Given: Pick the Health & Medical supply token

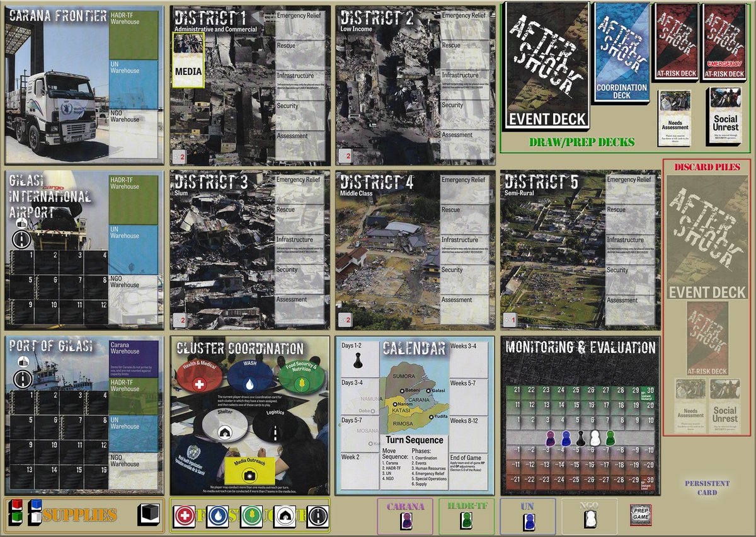Looking at the screenshot, I should click(184, 517).
